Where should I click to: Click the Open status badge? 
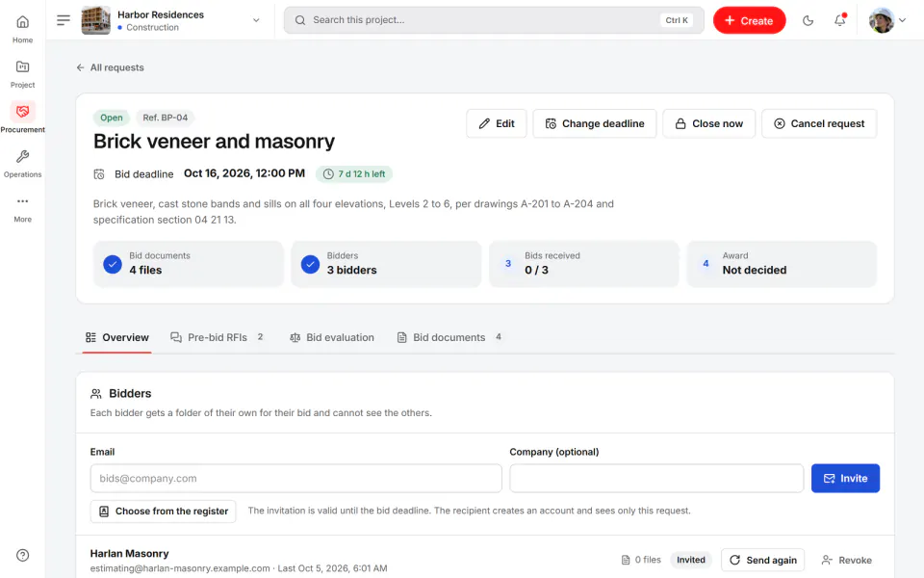111,118
